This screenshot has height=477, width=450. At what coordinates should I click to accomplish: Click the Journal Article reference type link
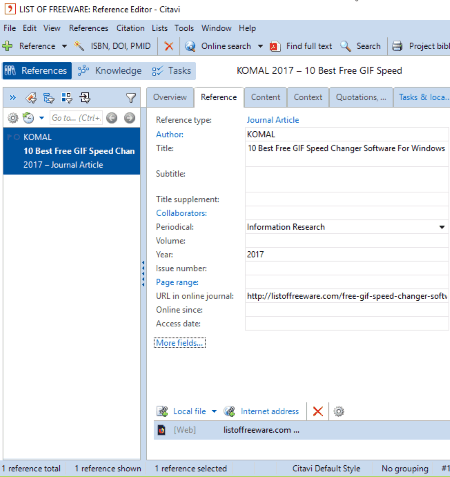click(x=273, y=120)
